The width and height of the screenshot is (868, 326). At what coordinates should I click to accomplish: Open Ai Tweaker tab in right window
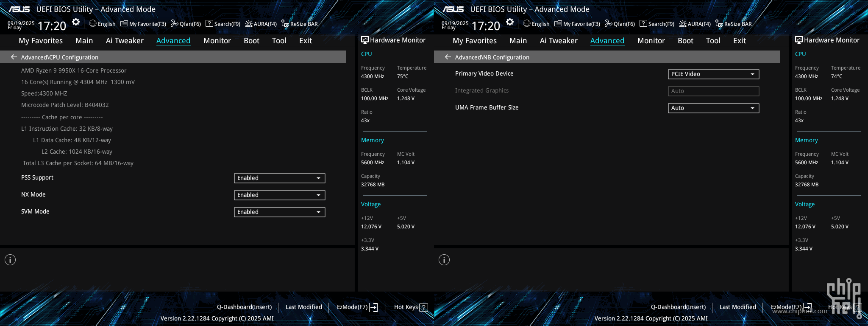click(x=559, y=41)
